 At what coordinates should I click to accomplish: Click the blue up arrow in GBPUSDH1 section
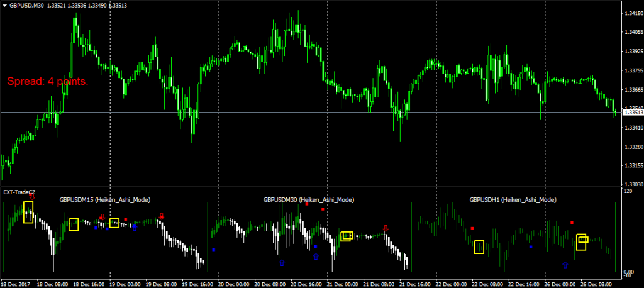[x=565, y=265]
